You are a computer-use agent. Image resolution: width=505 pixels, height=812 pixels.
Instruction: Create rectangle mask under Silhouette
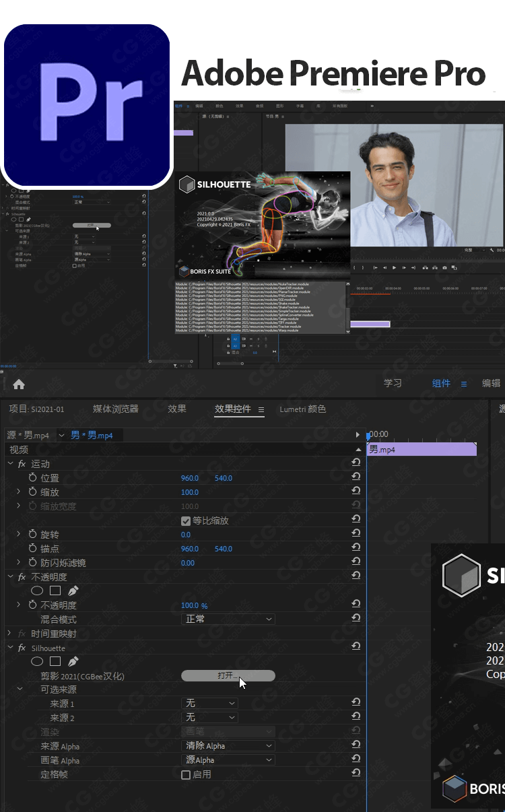pyautogui.click(x=55, y=662)
